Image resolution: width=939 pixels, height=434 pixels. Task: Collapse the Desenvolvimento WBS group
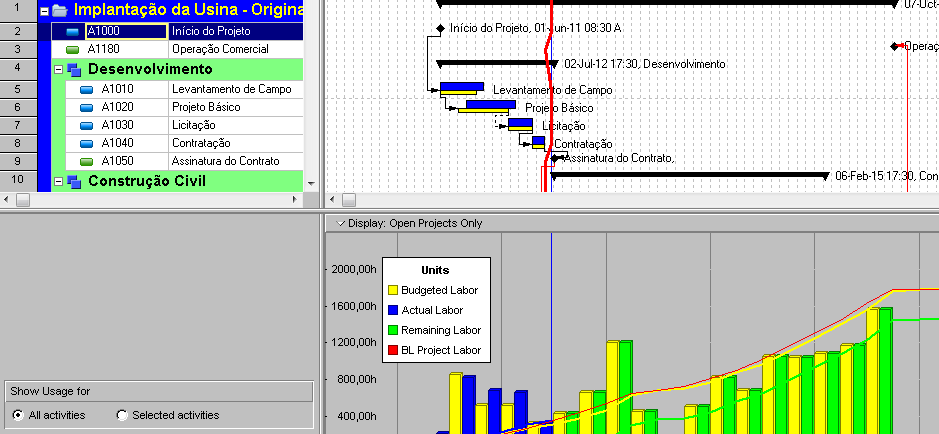pos(58,69)
